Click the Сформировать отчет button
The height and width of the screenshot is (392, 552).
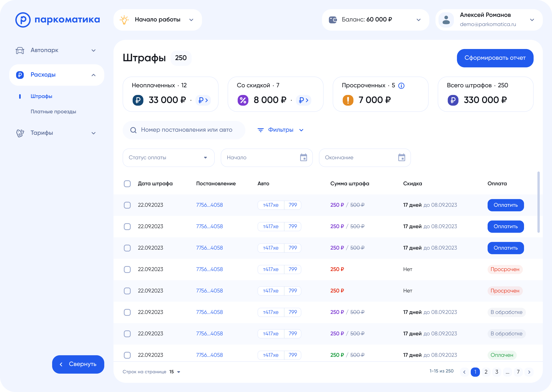click(495, 58)
